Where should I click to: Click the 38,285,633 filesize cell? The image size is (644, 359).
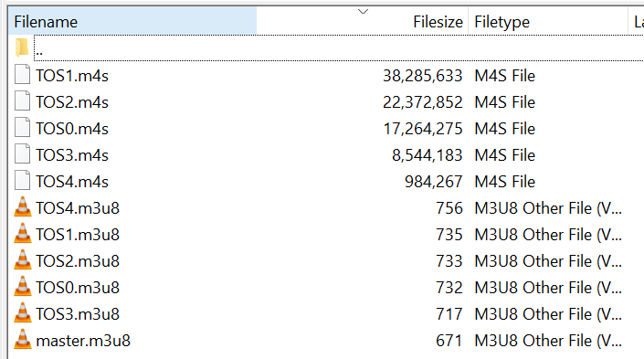point(423,76)
